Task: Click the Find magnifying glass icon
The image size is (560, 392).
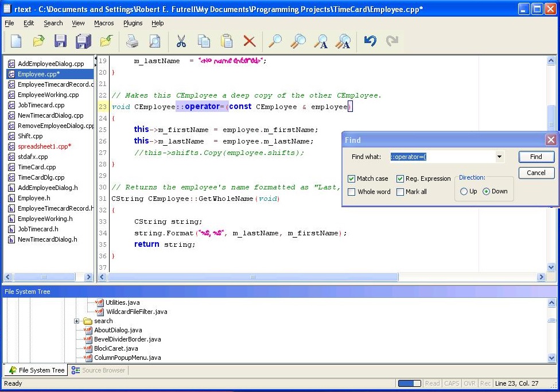Action: tap(275, 41)
